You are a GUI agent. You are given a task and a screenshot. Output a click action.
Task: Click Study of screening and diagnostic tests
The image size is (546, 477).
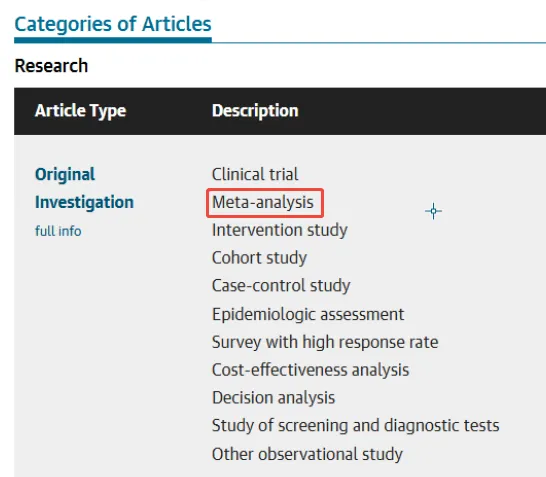point(356,425)
